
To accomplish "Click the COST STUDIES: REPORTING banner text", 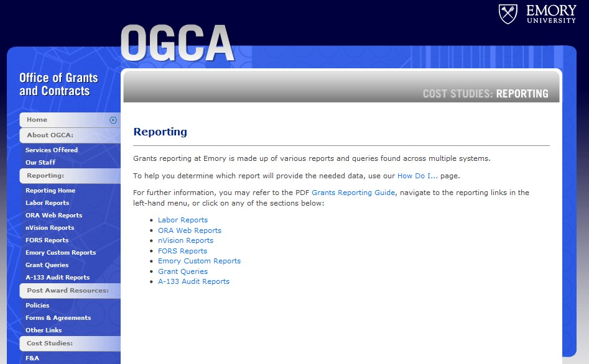I will coord(485,93).
